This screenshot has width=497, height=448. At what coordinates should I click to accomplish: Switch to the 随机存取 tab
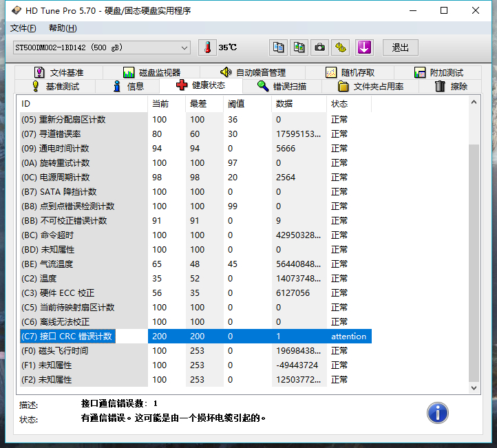350,72
